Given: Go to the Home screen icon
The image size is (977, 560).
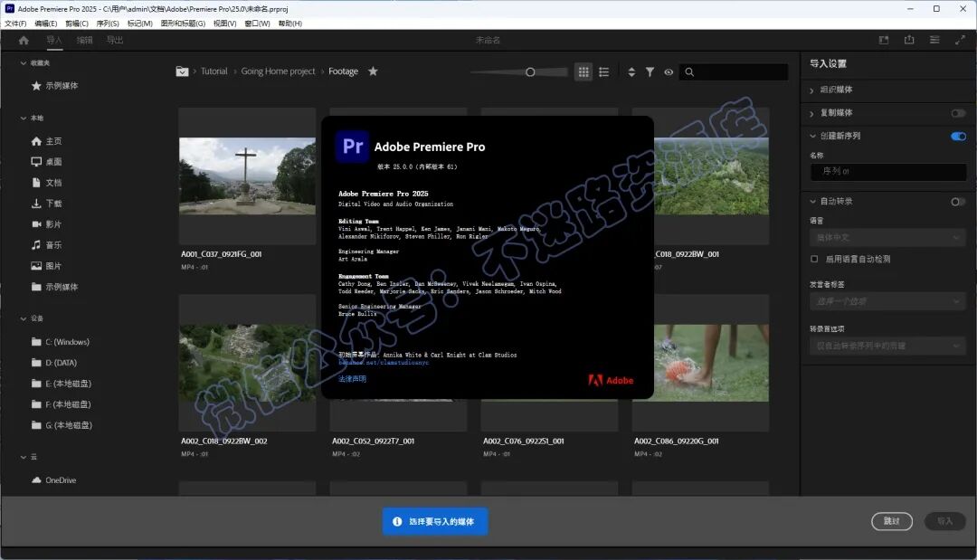Looking at the screenshot, I should [24, 41].
